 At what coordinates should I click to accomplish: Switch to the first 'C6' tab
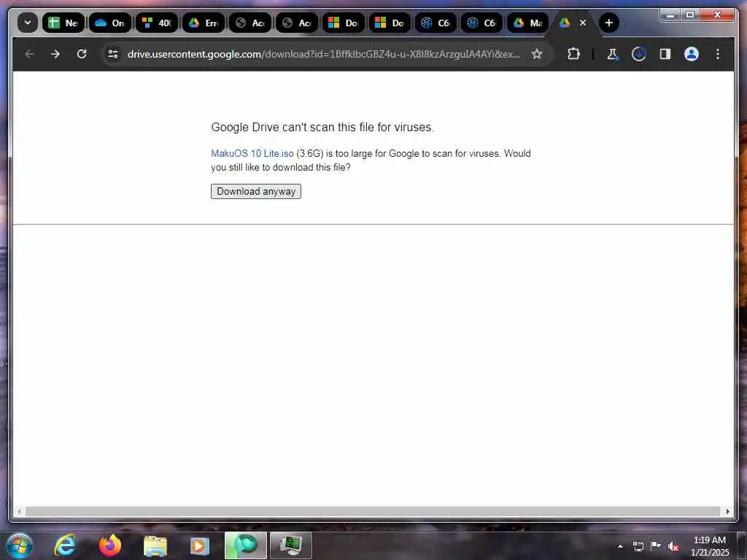(436, 23)
